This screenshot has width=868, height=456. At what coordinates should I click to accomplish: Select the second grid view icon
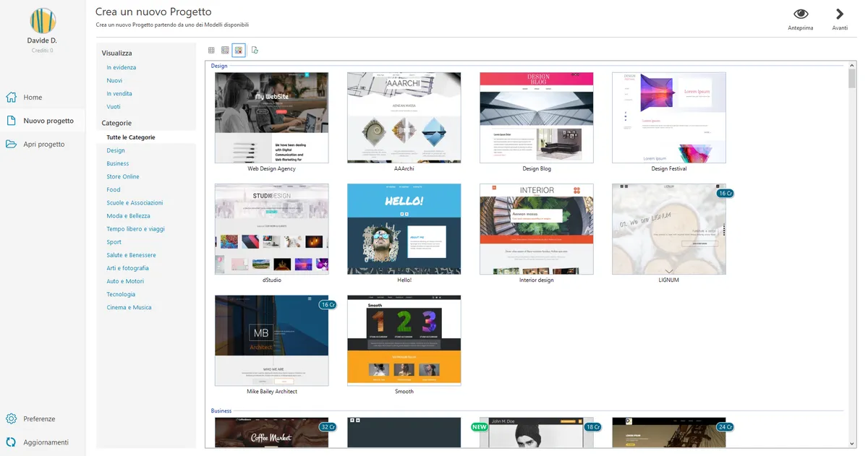[225, 51]
